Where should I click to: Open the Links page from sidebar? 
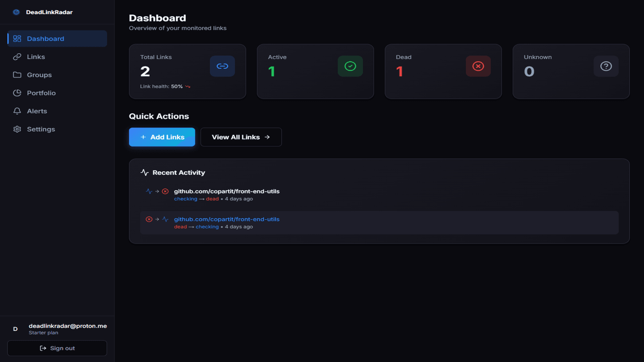point(36,57)
